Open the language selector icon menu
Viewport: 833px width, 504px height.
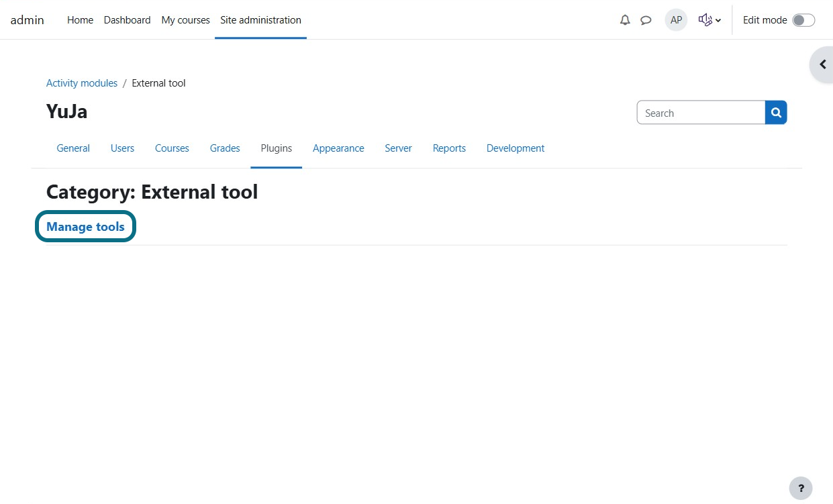[709, 20]
